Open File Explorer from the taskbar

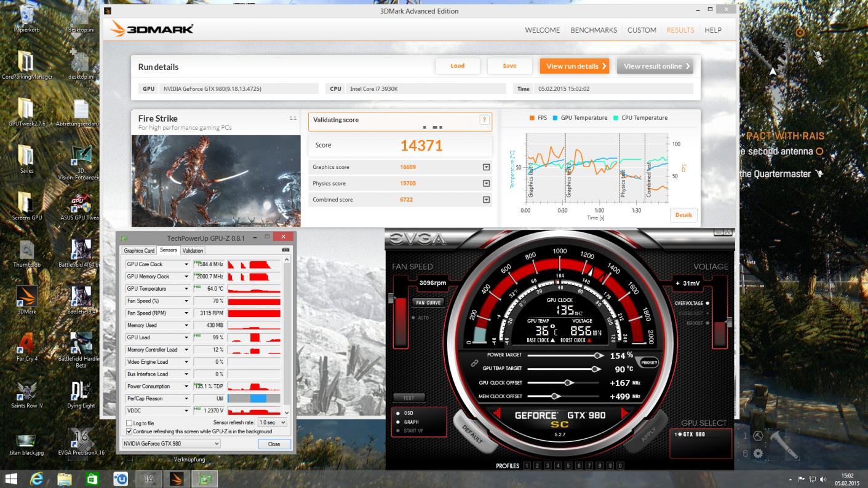pos(65,479)
